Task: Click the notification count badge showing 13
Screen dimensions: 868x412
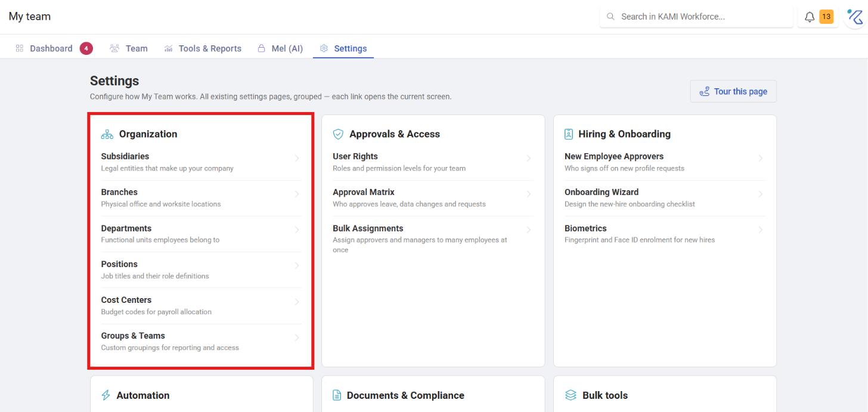Action: pyautogui.click(x=826, y=17)
